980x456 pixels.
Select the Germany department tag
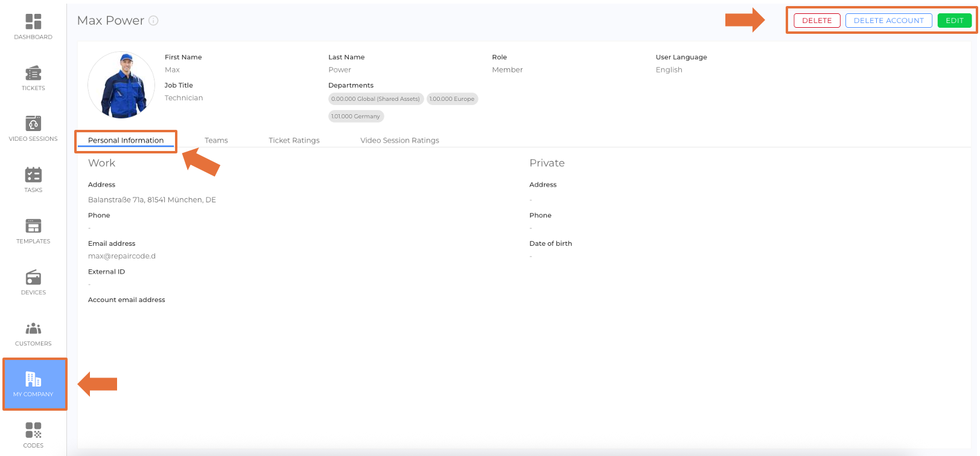355,116
